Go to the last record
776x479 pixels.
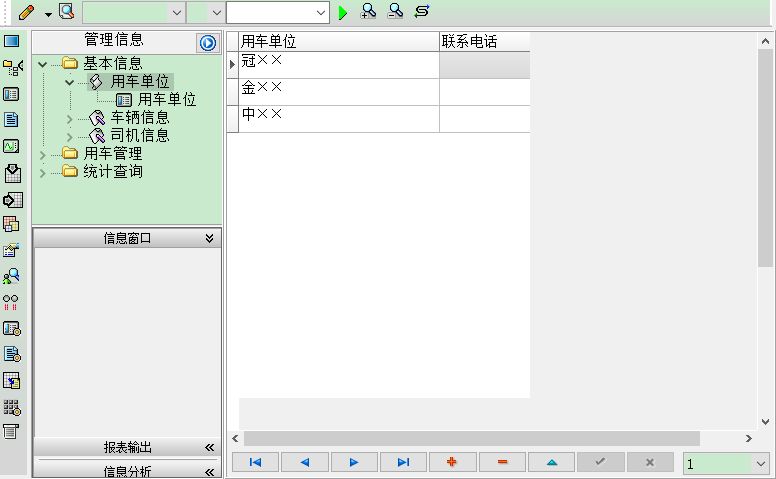pos(403,462)
